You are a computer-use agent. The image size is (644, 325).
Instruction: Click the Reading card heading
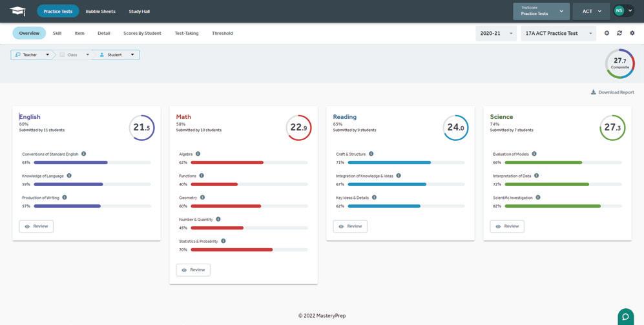[344, 117]
